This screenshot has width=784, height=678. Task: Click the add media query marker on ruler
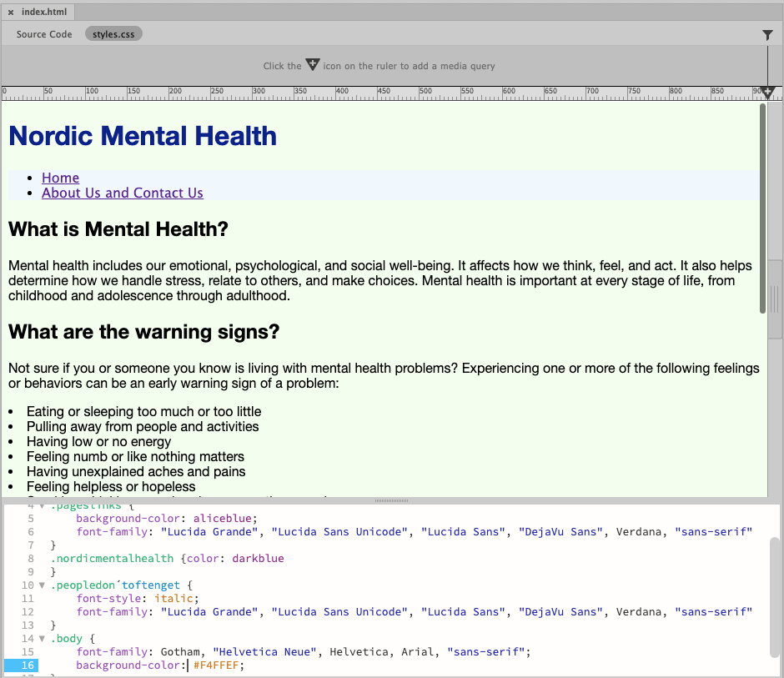coord(768,93)
